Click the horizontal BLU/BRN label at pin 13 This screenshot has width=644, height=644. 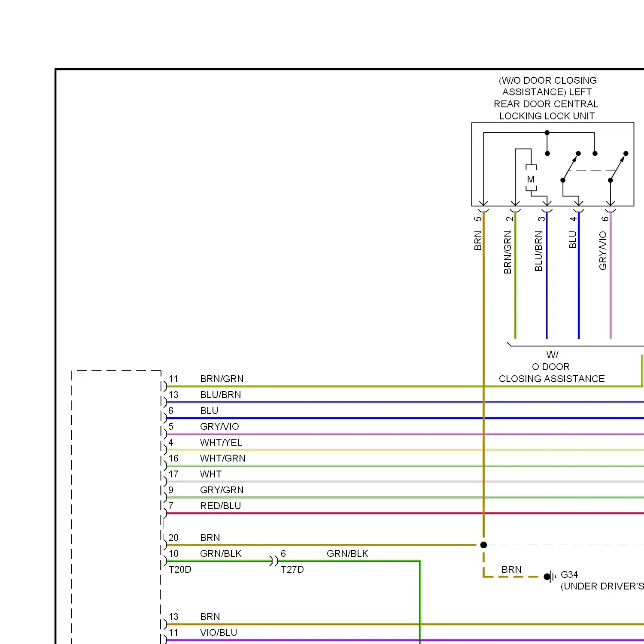click(x=221, y=395)
